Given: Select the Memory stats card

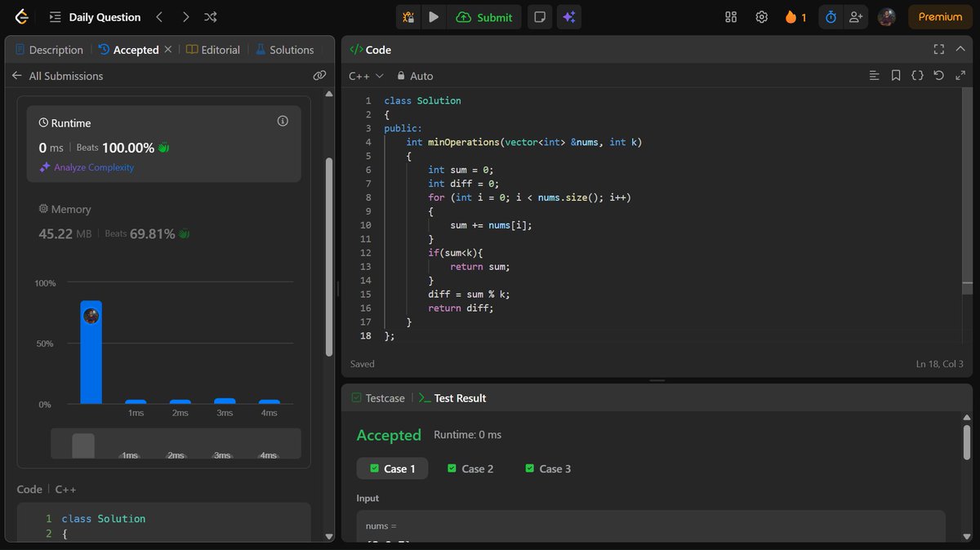Looking at the screenshot, I should point(163,221).
